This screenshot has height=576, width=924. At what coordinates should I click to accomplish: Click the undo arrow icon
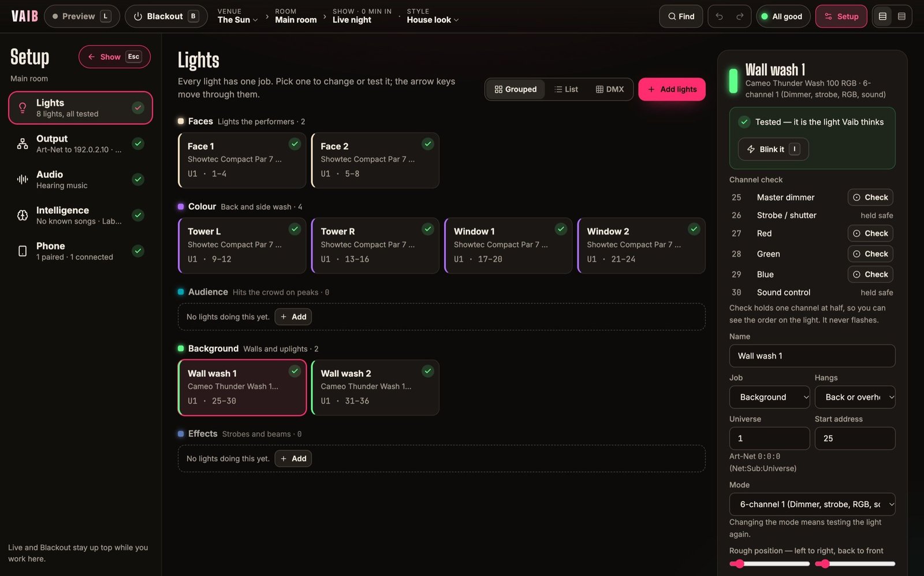pyautogui.click(x=719, y=16)
